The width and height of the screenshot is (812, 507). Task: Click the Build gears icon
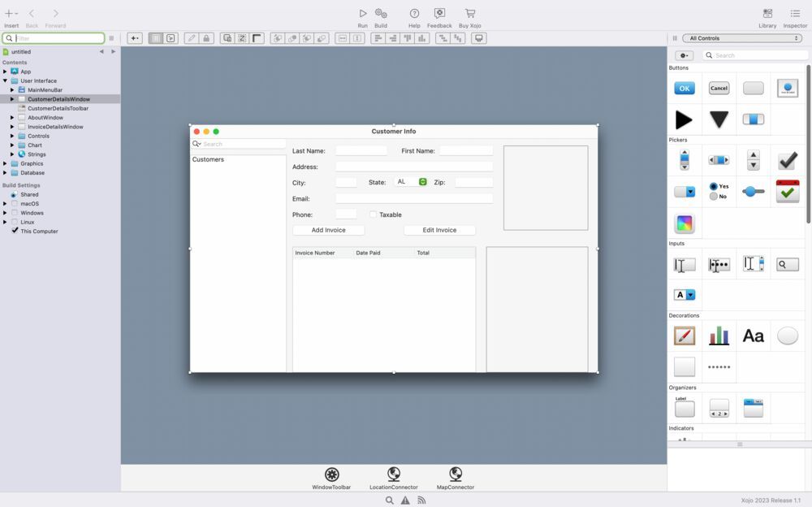click(x=381, y=14)
